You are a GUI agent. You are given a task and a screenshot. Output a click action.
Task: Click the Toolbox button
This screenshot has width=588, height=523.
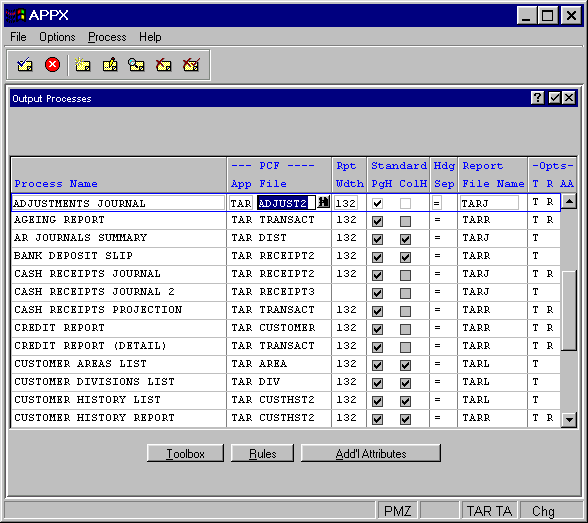coord(185,453)
